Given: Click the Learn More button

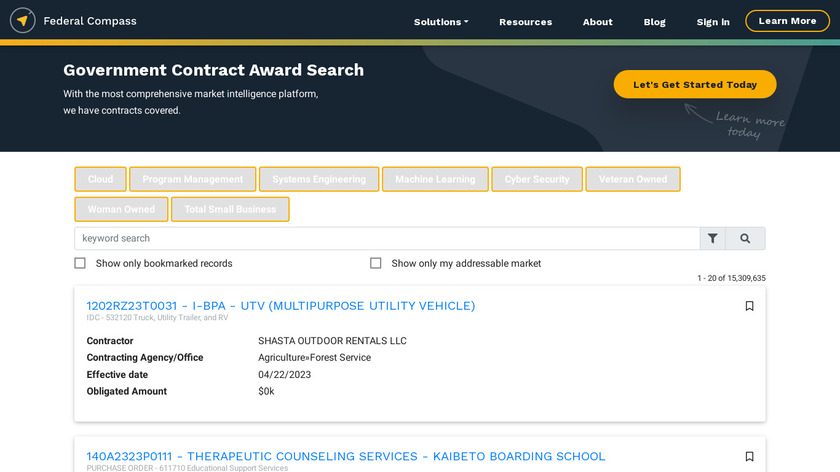Looking at the screenshot, I should [787, 21].
